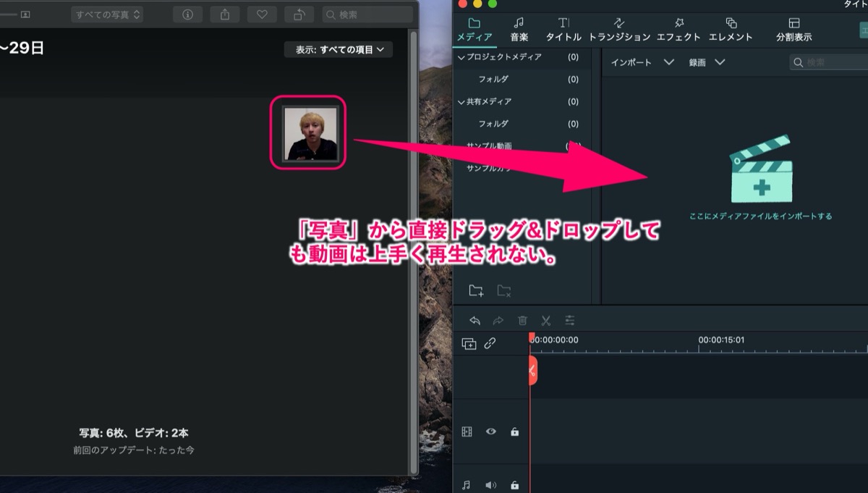Open the すべての写真 popup in Photos
The image size is (868, 493).
[107, 14]
